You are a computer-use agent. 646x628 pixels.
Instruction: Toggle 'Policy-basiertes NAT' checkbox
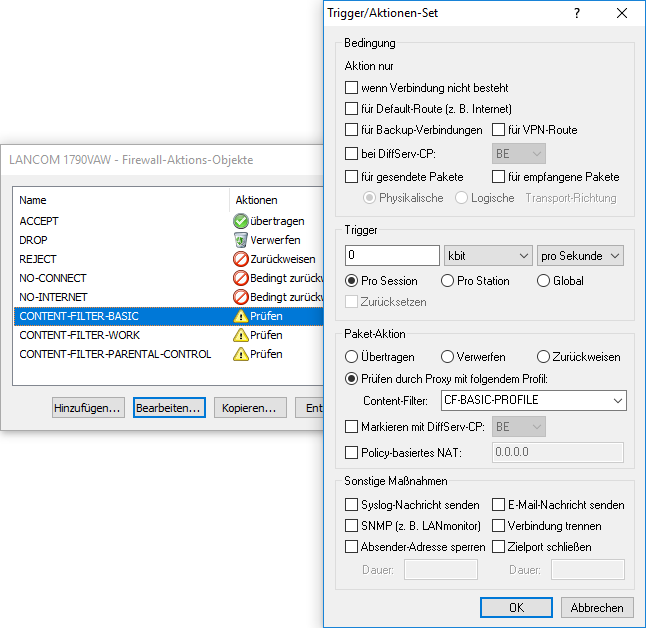click(351, 453)
